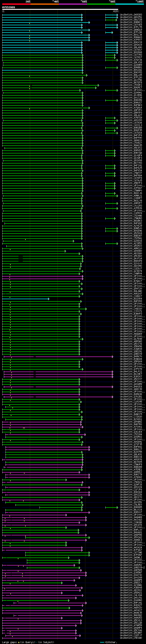This screenshot has height=644, width=146.
Task: Open hit UniRef100_C6T0E5
Action: pos(131,25)
